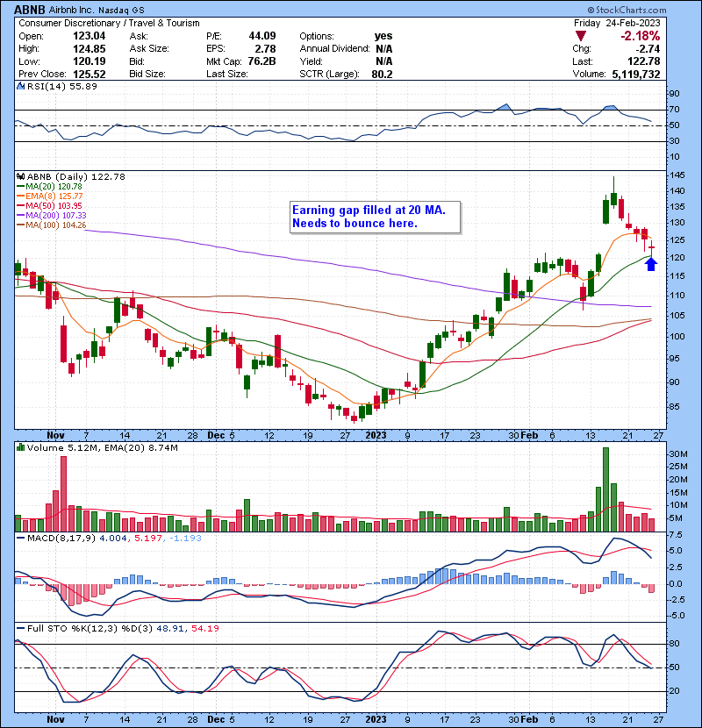Image resolution: width=702 pixels, height=728 pixels.
Task: Click the Airbnb Inc. Nasdaq GS company name
Action: point(97,10)
